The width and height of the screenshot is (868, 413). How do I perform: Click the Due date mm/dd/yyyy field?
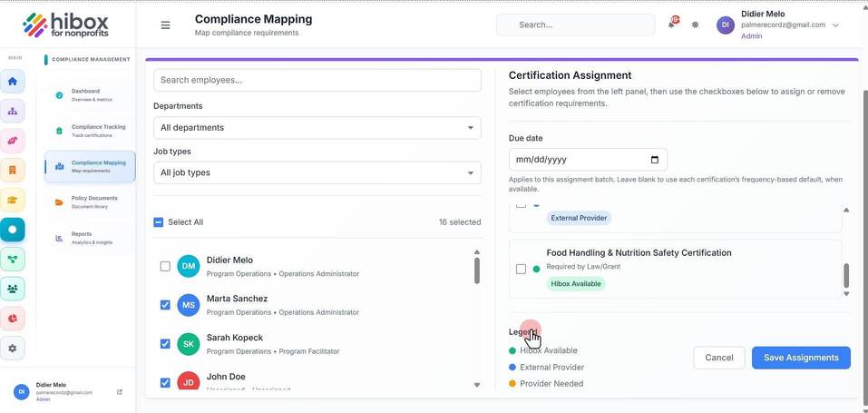588,160
